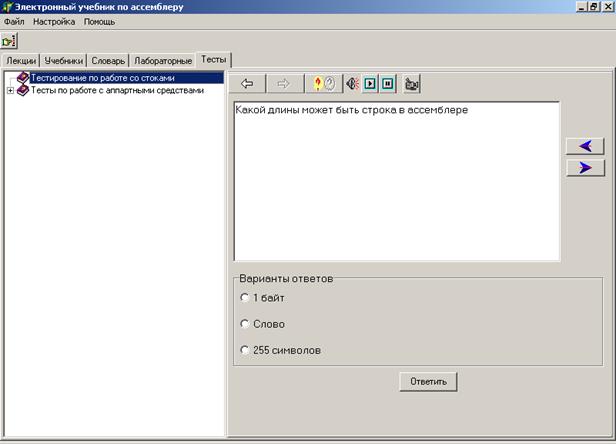Click the Ответить button
Screen dimensions: 616x444
click(x=428, y=382)
